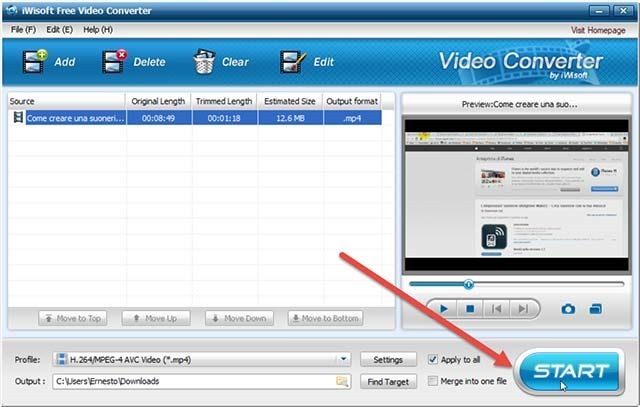This screenshot has width=640, height=407.
Task: Click the Move to Top button
Action: click(73, 318)
